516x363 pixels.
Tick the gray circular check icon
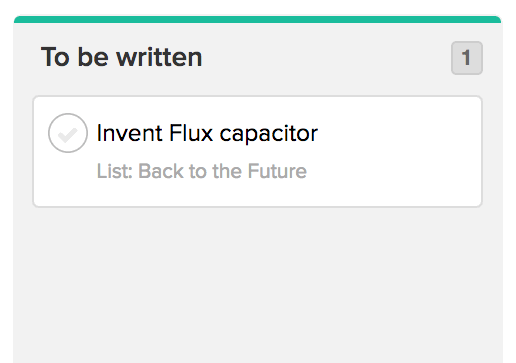pyautogui.click(x=68, y=133)
